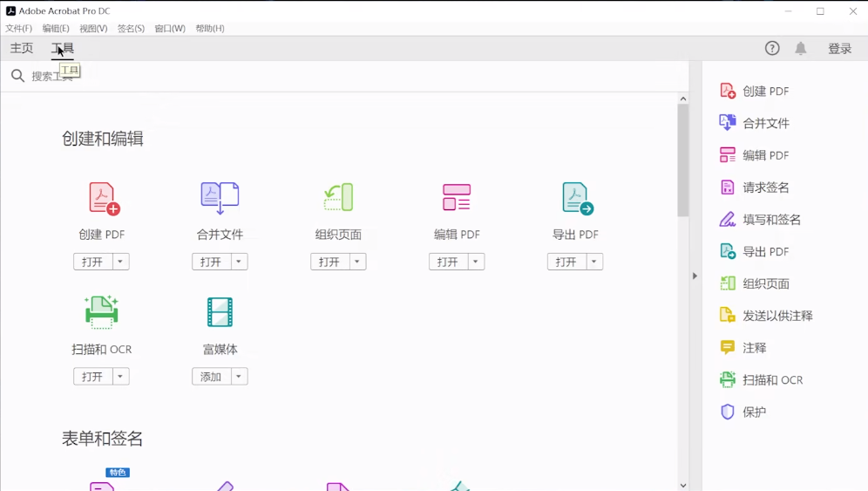
Task: Click the 表单和签名 section heading
Action: (103, 439)
